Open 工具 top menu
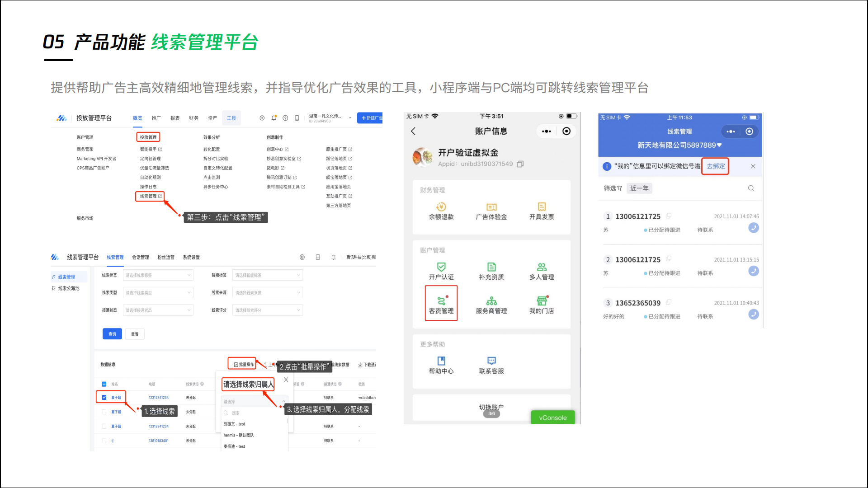 coord(231,118)
